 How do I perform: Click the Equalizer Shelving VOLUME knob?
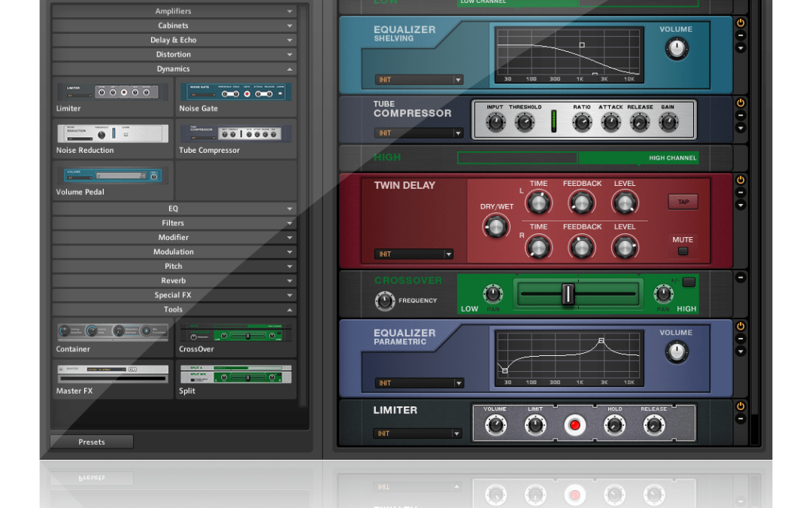[677, 49]
